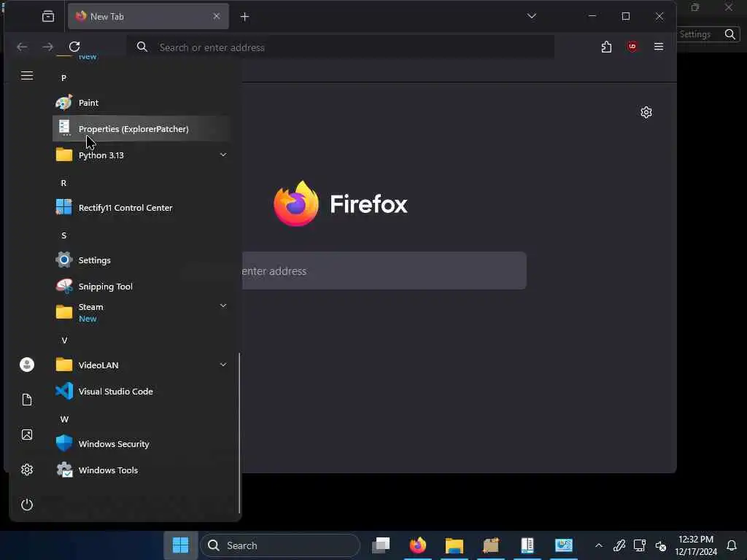Open the Firefox application menu
Viewport: 747px width, 560px height.
(x=659, y=47)
